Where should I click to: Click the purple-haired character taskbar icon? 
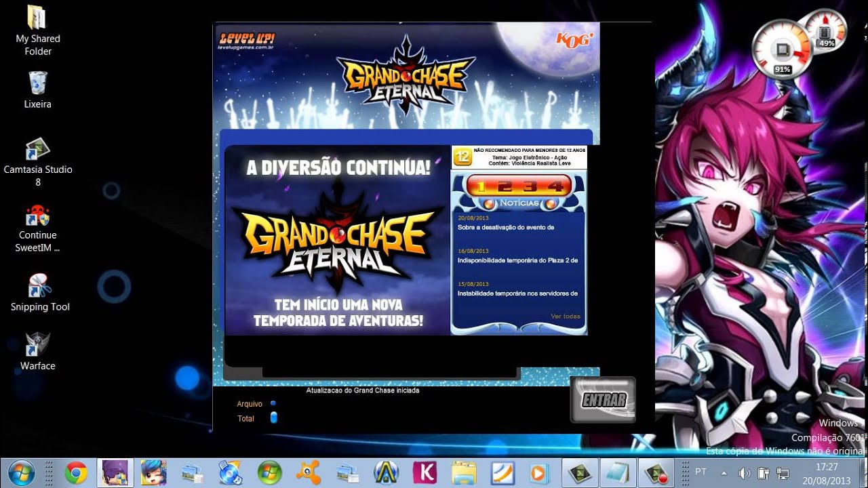coord(114,472)
